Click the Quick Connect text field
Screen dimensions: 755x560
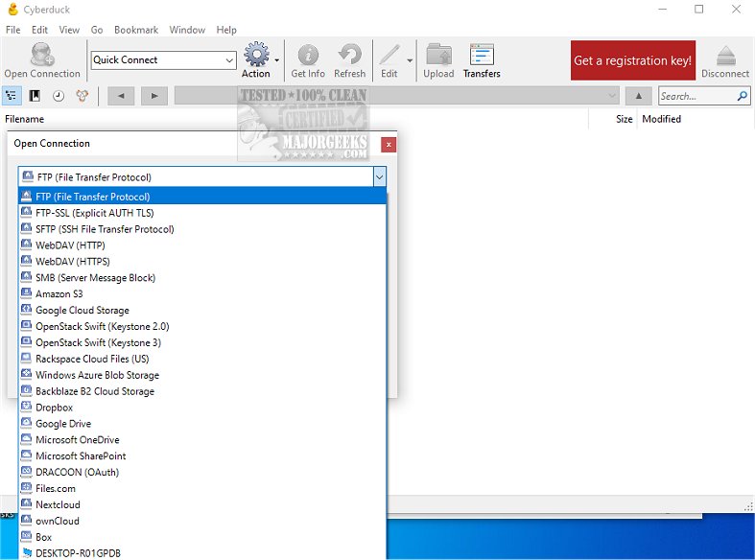click(x=157, y=60)
